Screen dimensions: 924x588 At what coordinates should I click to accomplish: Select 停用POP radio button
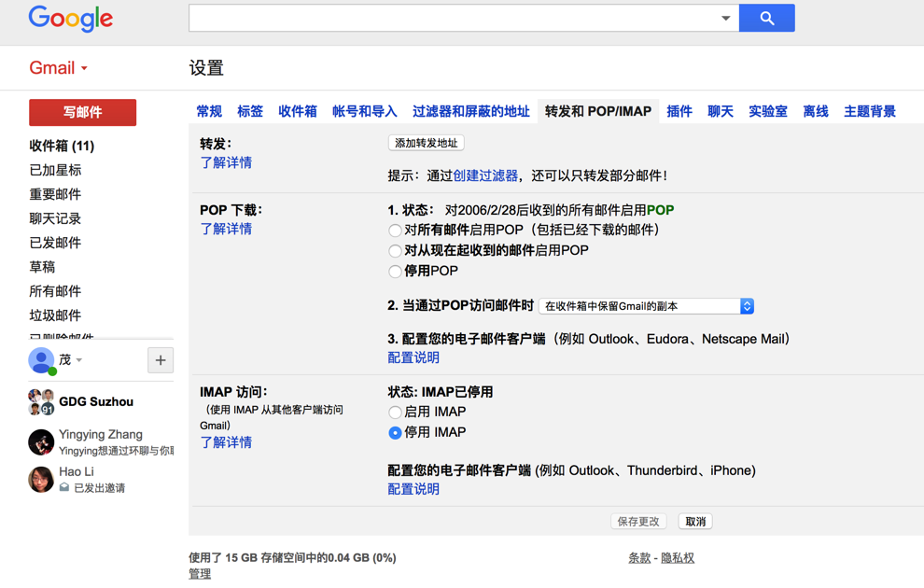coord(395,272)
